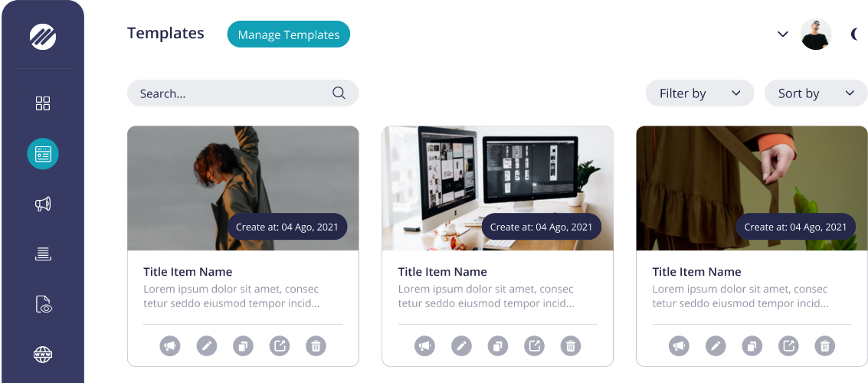Delete the second card using trash icon
Image resolution: width=868 pixels, height=383 pixels.
pos(571,346)
